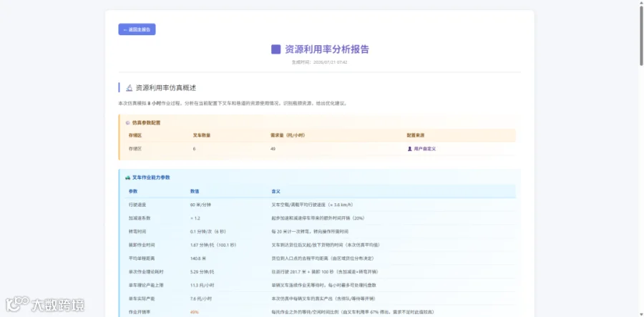
Task: Click the value 140.8 米
Action: pyautogui.click(x=198, y=259)
